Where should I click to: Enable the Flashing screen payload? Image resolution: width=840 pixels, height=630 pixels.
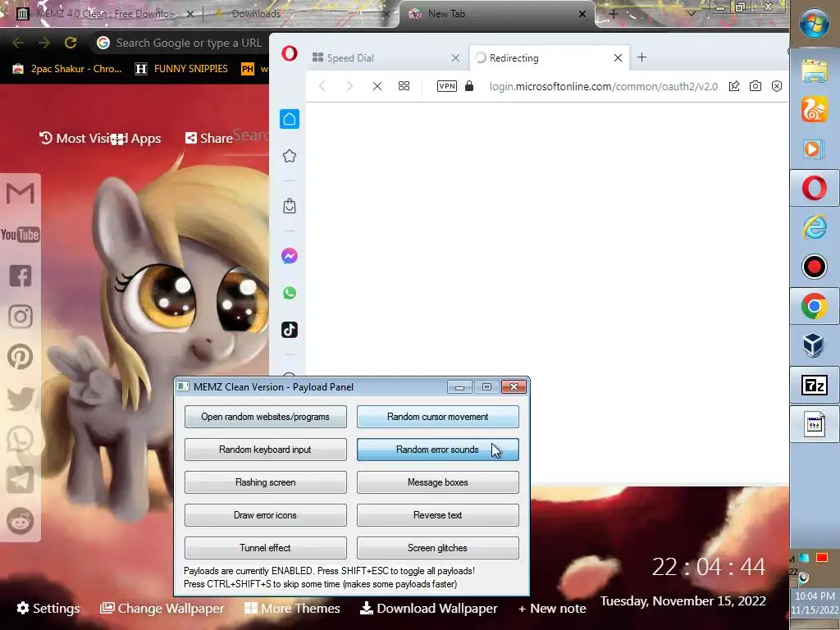coord(265,482)
